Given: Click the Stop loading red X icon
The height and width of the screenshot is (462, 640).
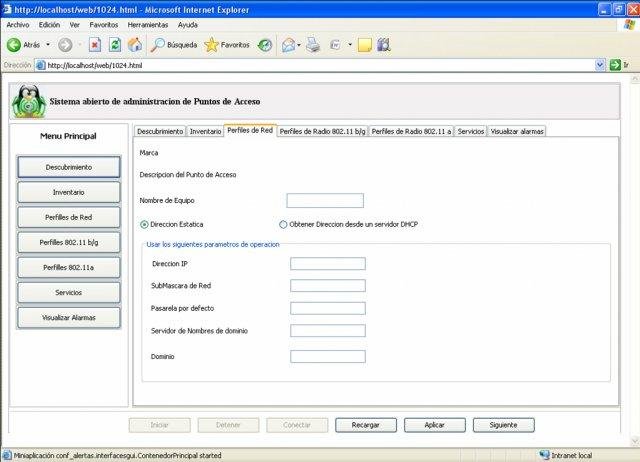Looking at the screenshot, I should 95,44.
